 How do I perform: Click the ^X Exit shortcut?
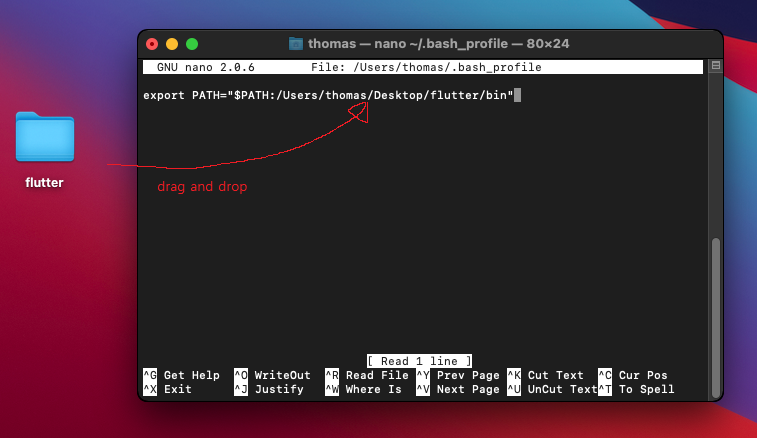[168, 389]
